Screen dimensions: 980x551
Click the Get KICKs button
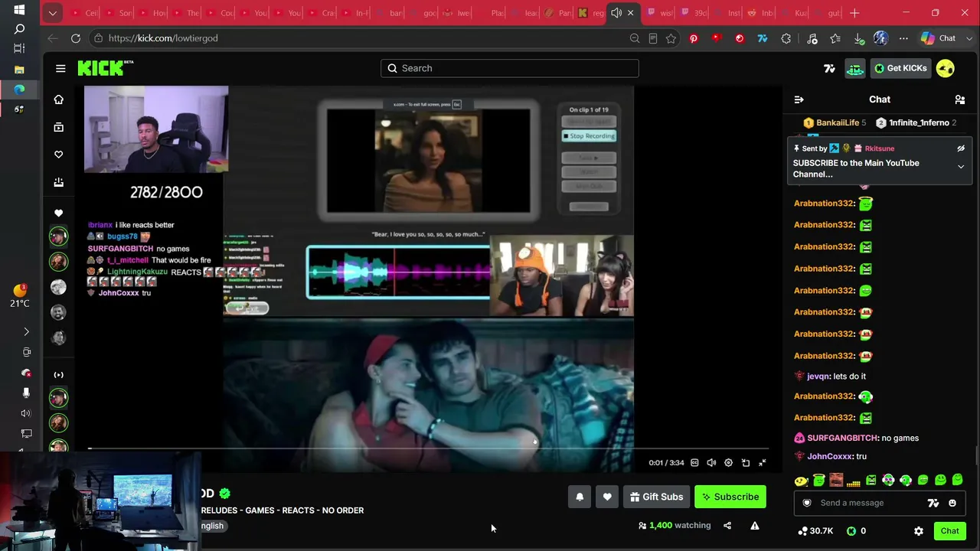[x=900, y=68]
